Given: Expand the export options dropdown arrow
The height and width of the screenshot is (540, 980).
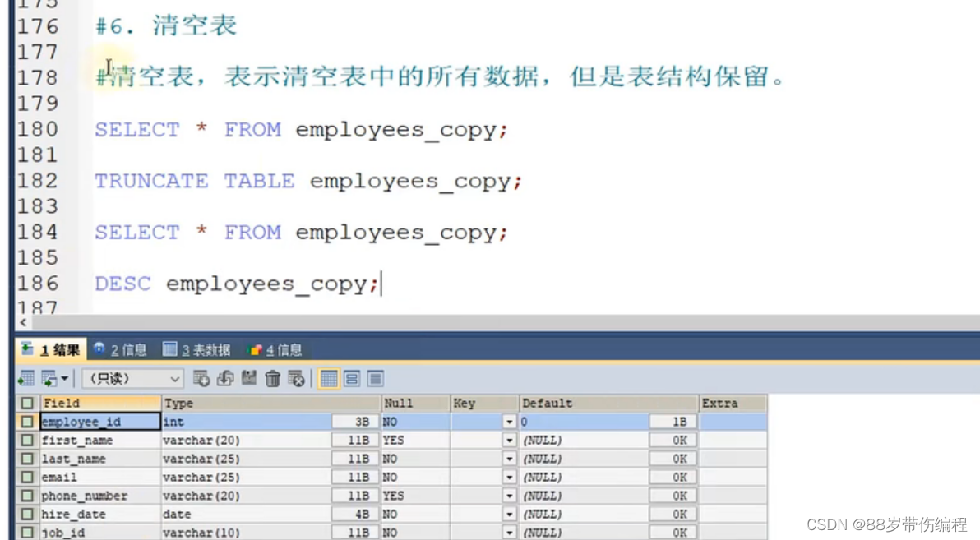Looking at the screenshot, I should coord(67,378).
